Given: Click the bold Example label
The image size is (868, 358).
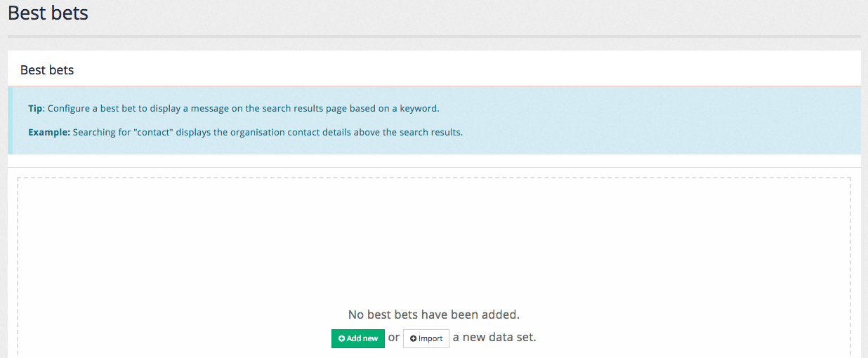Looking at the screenshot, I should point(48,132).
